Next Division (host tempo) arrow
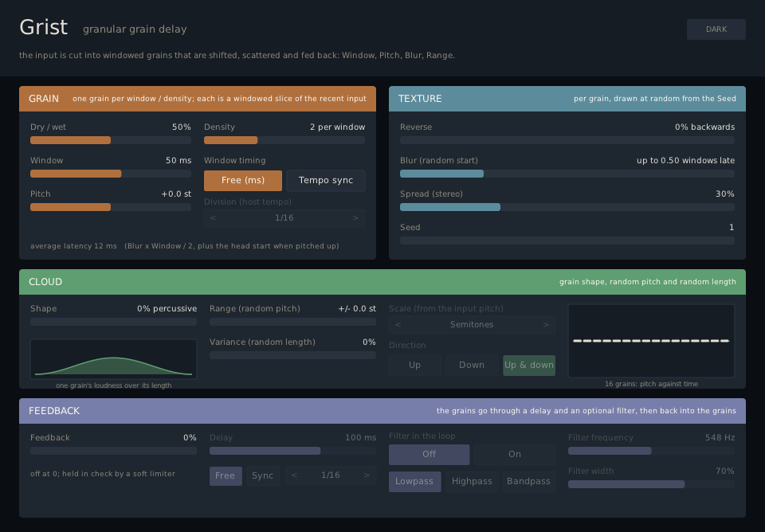The height and width of the screenshot is (532, 765). coord(355,218)
